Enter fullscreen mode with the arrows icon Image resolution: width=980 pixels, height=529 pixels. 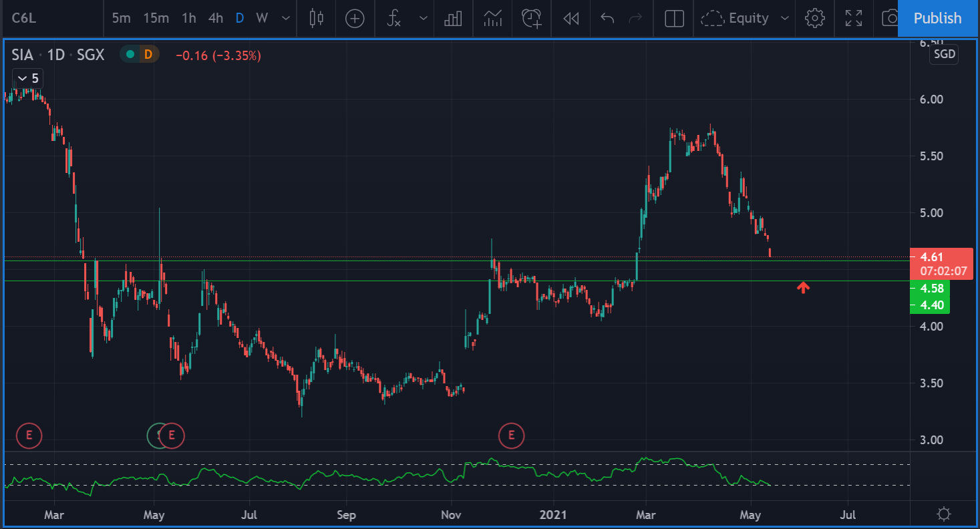pos(854,18)
